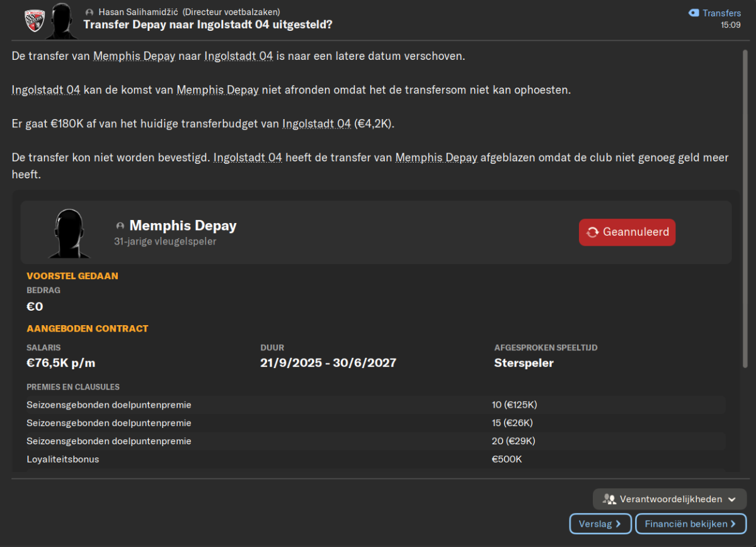
Task: Click the 'AANGEBODEN CONTRACT' section heading
Action: (x=88, y=329)
